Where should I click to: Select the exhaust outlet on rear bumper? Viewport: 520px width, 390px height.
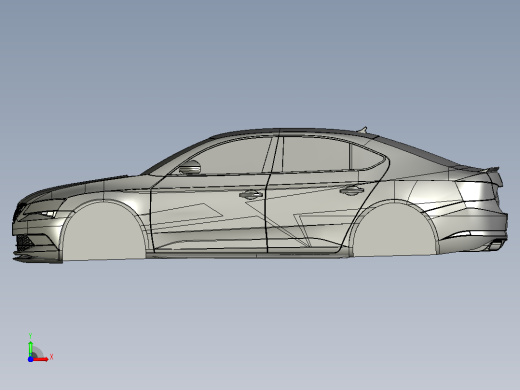click(x=496, y=246)
